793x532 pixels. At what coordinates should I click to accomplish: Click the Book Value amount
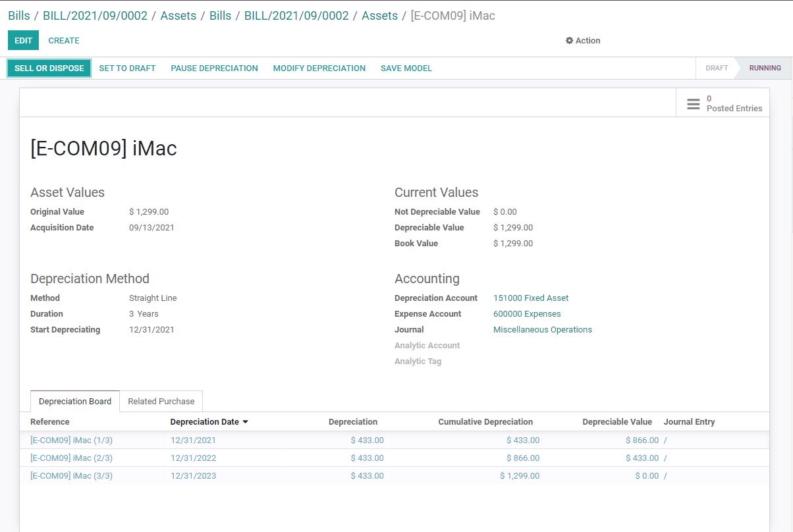(513, 244)
